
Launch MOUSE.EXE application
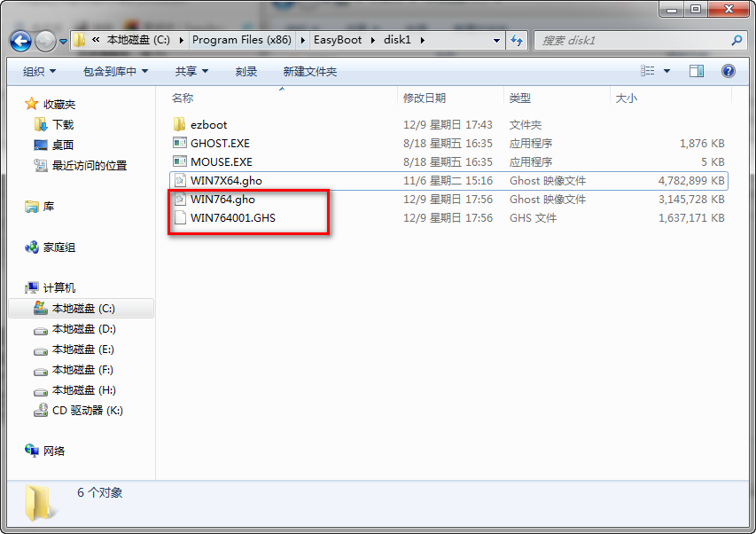(222, 161)
